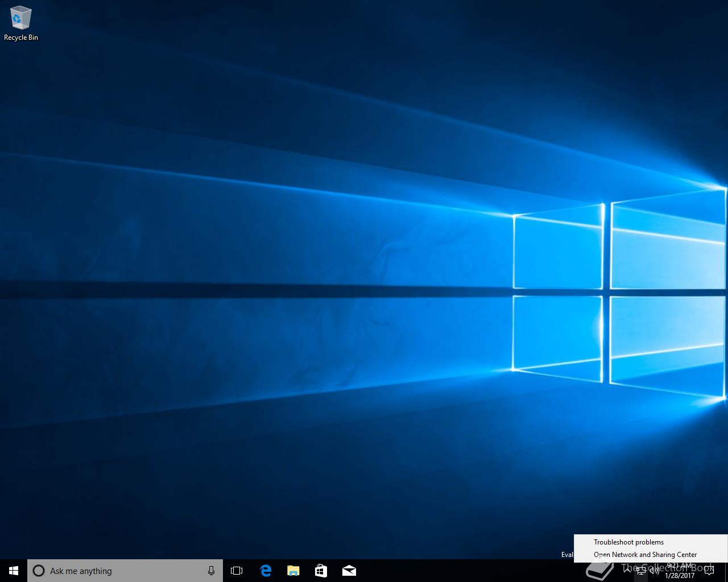This screenshot has width=728, height=582.
Task: Click the Cortana circle icon
Action: (x=39, y=571)
